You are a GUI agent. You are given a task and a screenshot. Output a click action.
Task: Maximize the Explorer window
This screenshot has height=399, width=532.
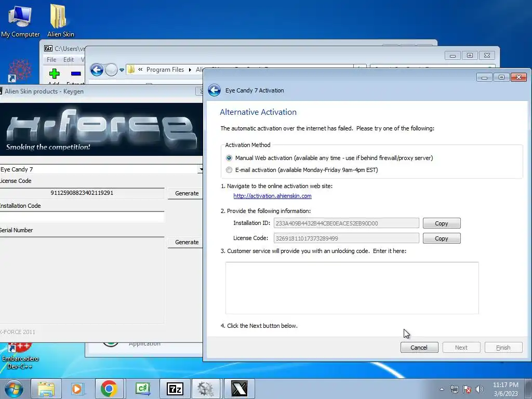470,55
